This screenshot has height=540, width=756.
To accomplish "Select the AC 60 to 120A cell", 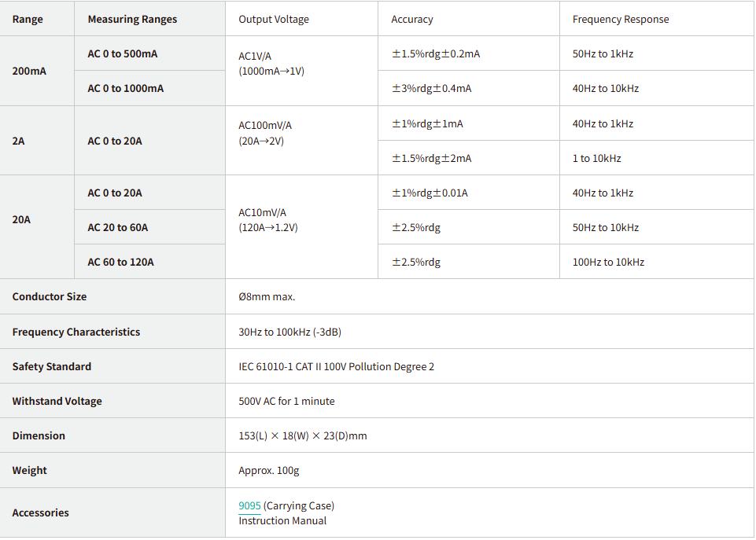I will point(120,262).
